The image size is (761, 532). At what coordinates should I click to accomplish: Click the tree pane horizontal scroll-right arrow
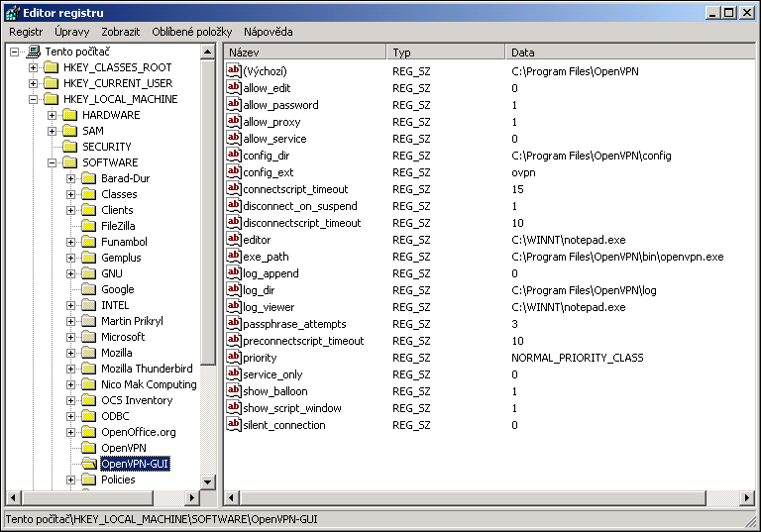click(x=192, y=497)
